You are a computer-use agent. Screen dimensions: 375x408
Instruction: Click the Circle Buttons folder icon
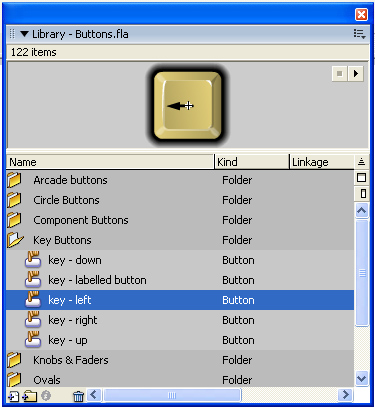coord(14,200)
